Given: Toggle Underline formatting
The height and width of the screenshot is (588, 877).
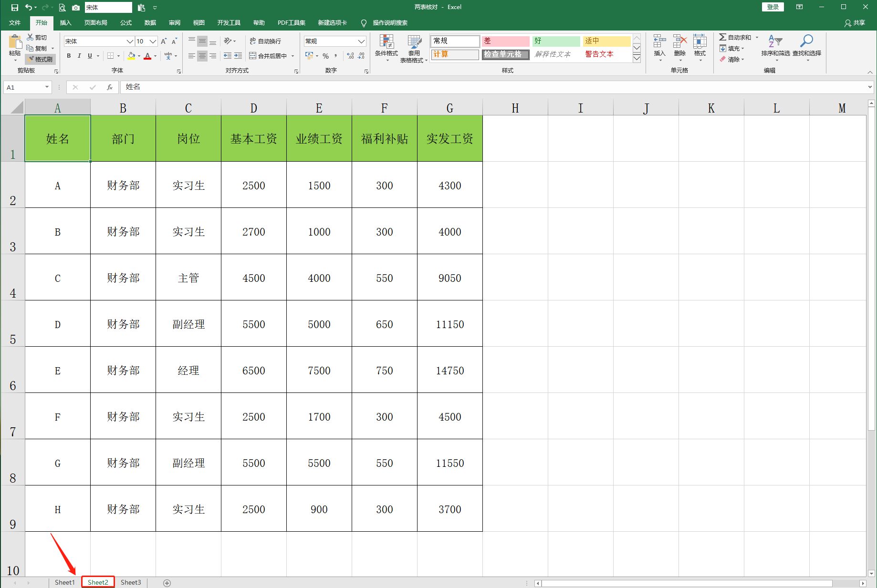Looking at the screenshot, I should 90,56.
